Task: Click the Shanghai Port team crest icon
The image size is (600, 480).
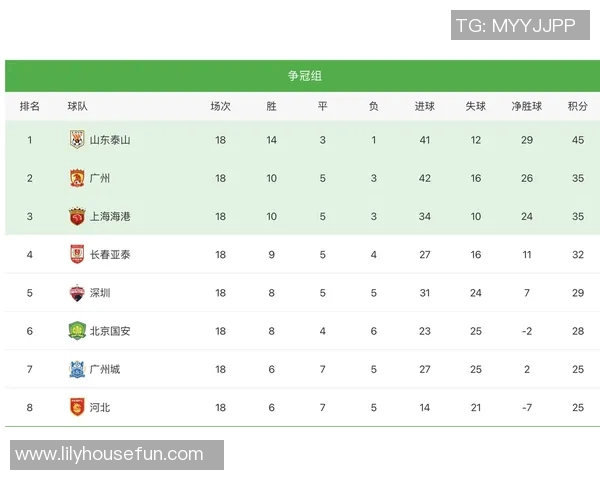Action: tap(77, 216)
